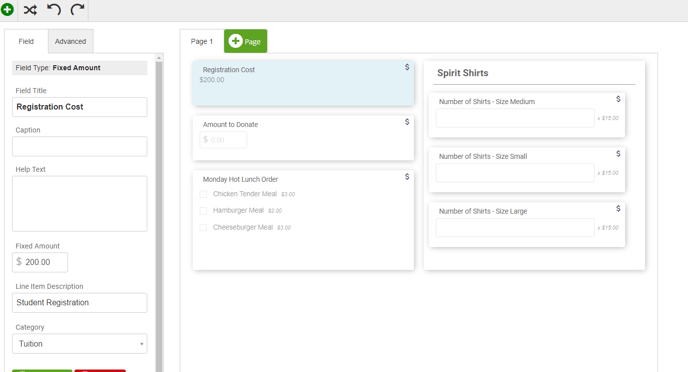The image size is (688, 372).
Task: Click the green add Page button
Action: click(x=245, y=41)
